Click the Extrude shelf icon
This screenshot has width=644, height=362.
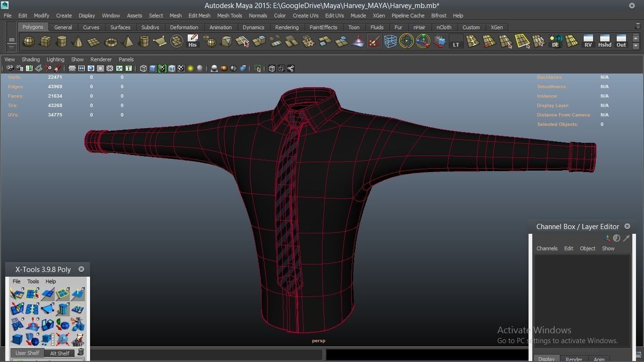[x=259, y=41]
